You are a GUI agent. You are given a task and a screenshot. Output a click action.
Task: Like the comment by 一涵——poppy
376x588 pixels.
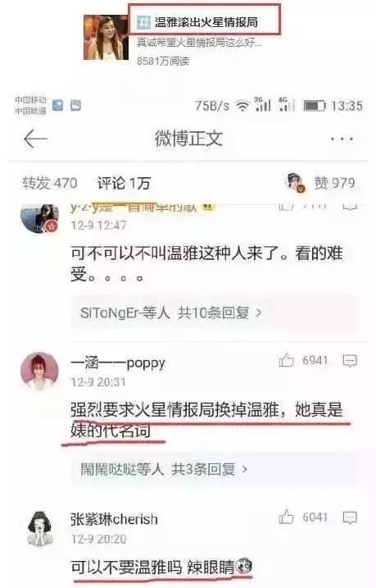(286, 360)
